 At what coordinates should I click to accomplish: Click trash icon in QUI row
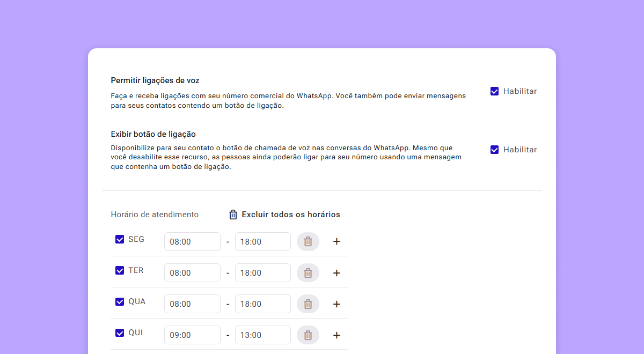(x=308, y=335)
